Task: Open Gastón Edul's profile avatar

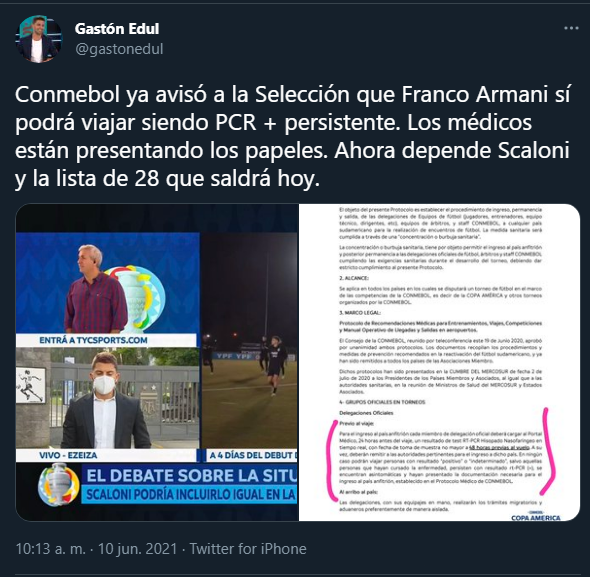Action: 38,39
